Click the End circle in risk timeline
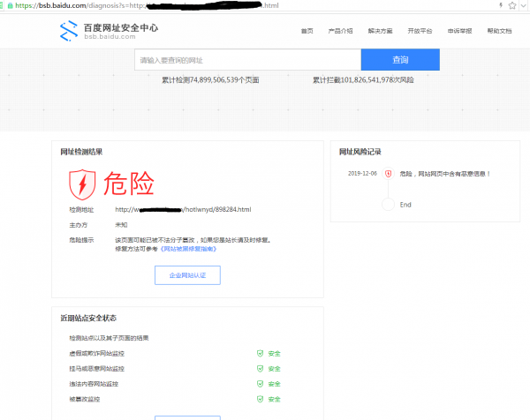 click(388, 204)
